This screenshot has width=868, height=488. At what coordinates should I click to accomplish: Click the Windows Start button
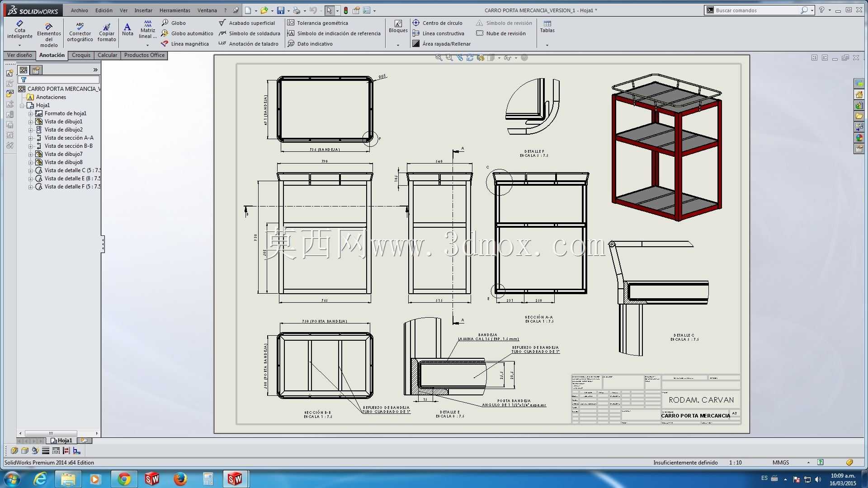pos(12,479)
